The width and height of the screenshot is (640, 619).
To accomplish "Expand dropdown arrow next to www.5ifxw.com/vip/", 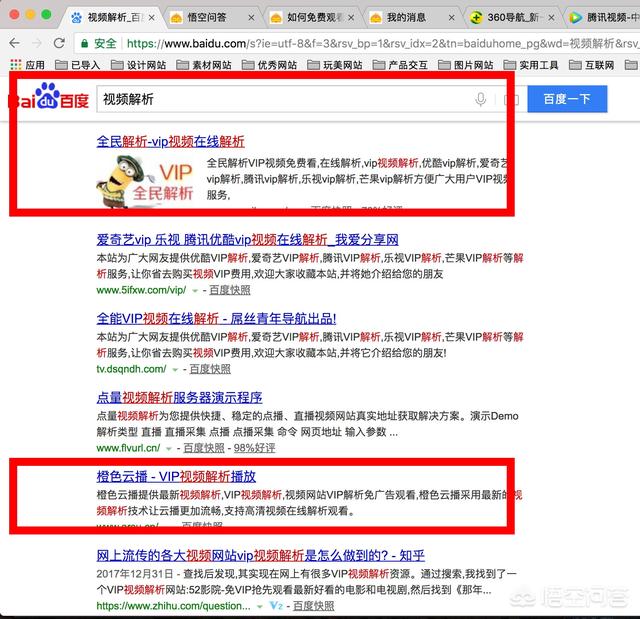I will (x=195, y=291).
